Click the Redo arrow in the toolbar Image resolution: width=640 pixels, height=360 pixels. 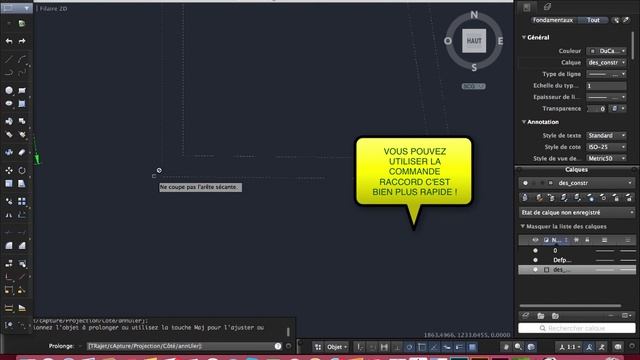coord(22,41)
